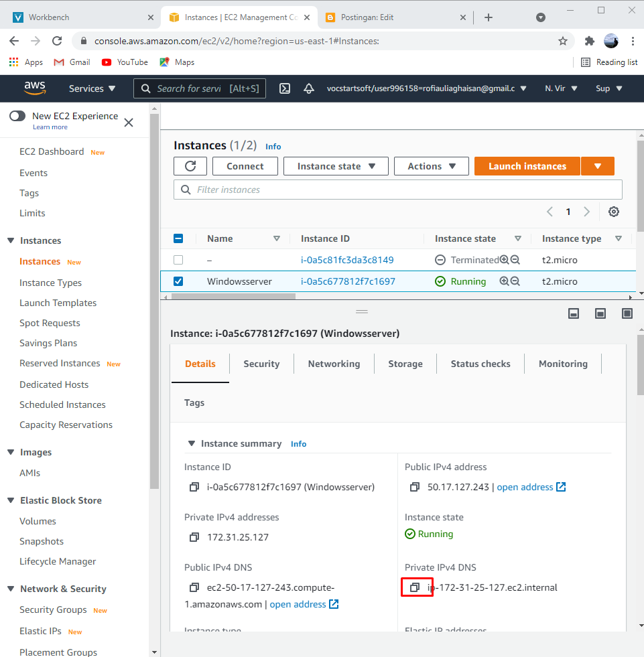644x657 pixels.
Task: Minimize the details panel to the bottom
Action: (x=574, y=313)
